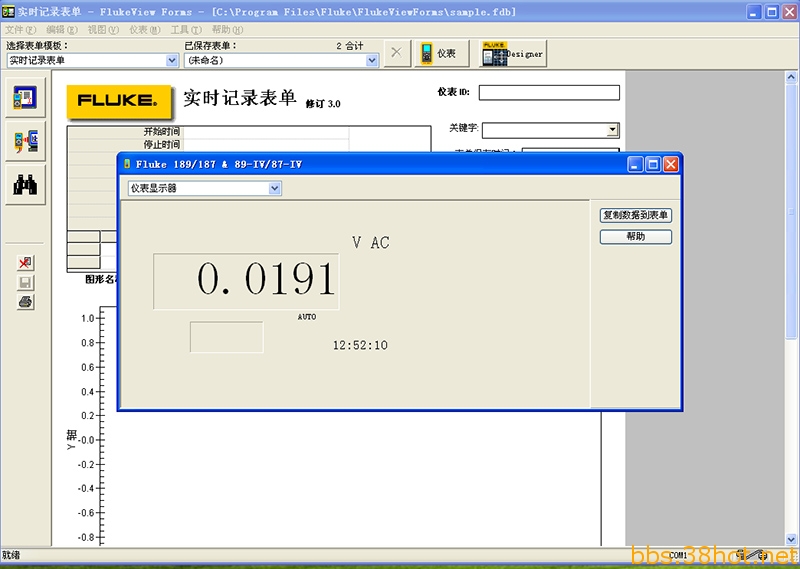800x569 pixels.
Task: Click the X delete button in toolbar
Action: click(396, 53)
